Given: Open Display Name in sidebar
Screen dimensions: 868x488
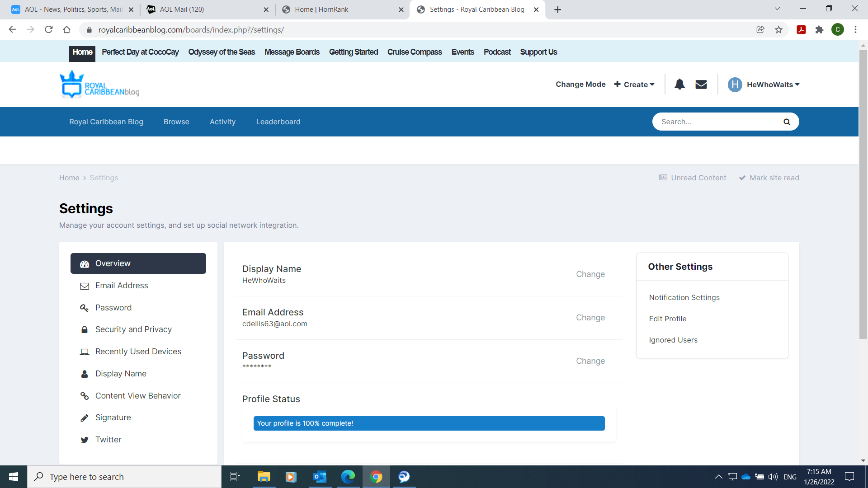Looking at the screenshot, I should tap(138, 374).
